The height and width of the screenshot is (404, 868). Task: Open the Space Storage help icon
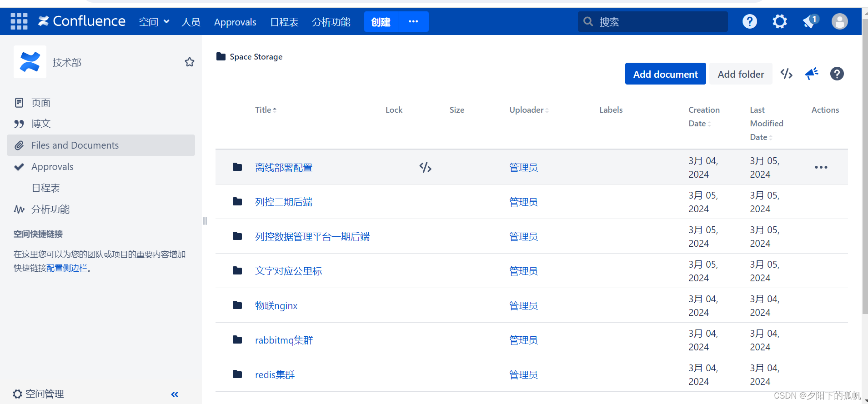pyautogui.click(x=837, y=74)
